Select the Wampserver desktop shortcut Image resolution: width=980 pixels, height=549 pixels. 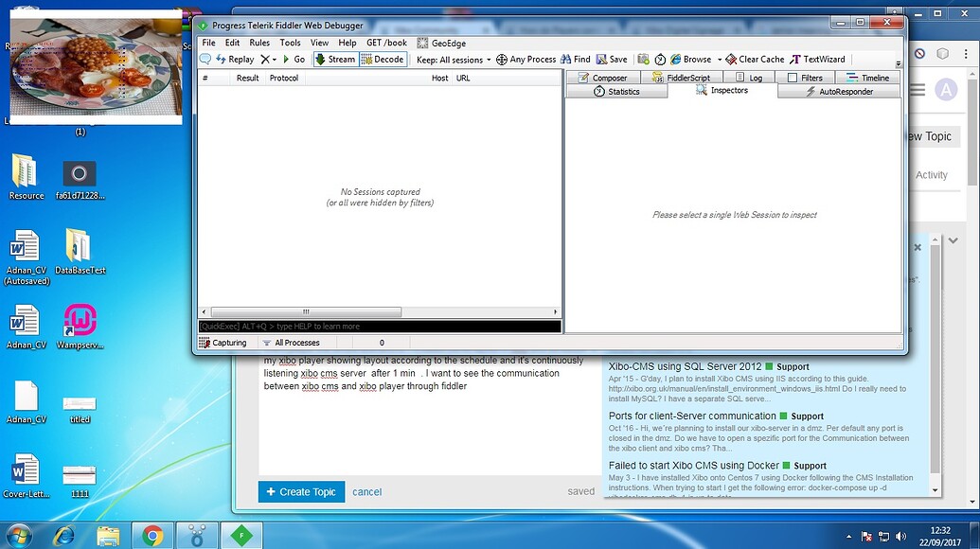tap(80, 327)
